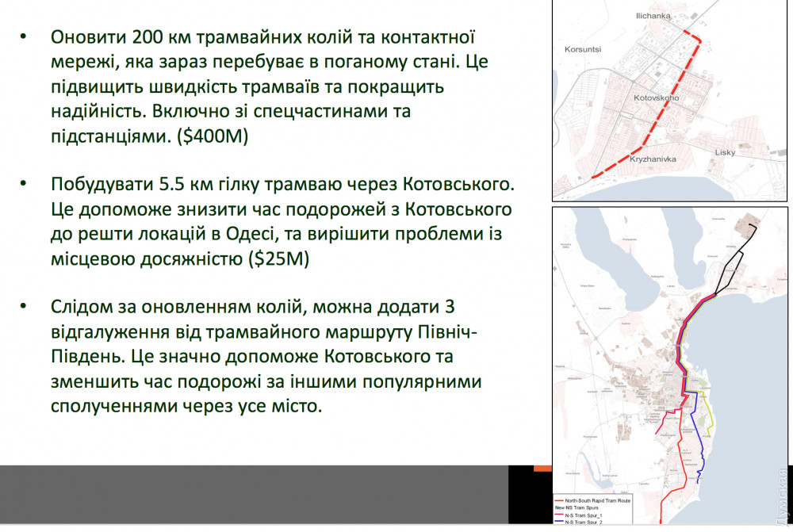Click the Kryzhanivka map label
793x532 pixels.
coord(653,159)
